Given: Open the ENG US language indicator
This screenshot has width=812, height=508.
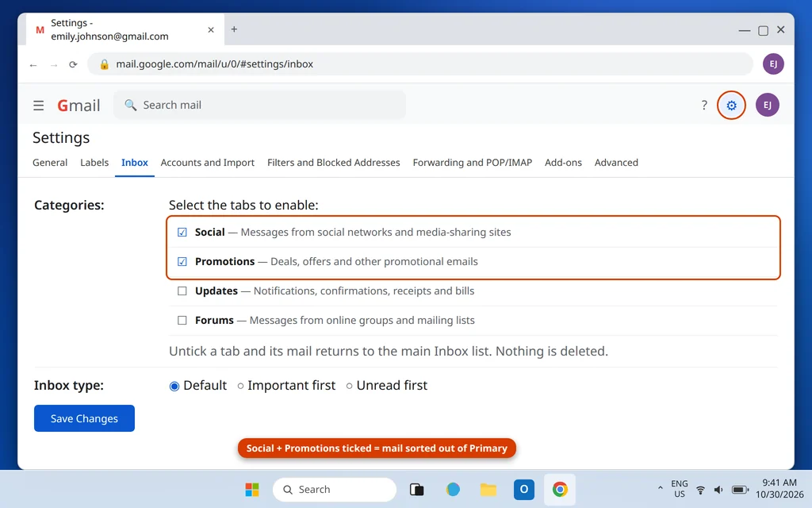Looking at the screenshot, I should click(x=679, y=489).
